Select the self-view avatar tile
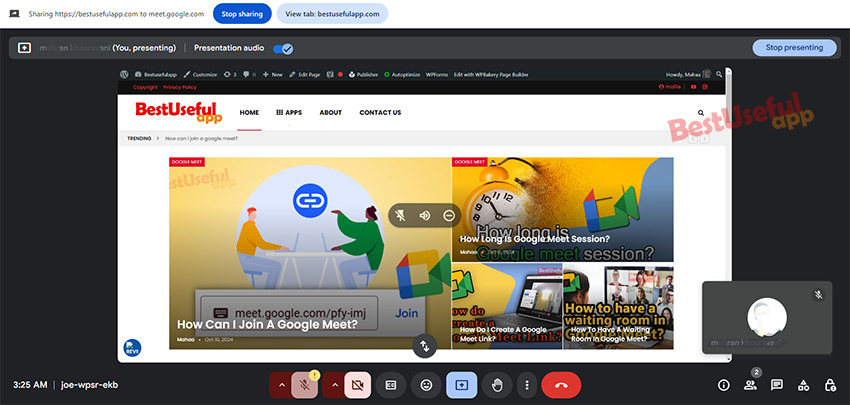Screen dimensions: 850x405 click(x=767, y=318)
